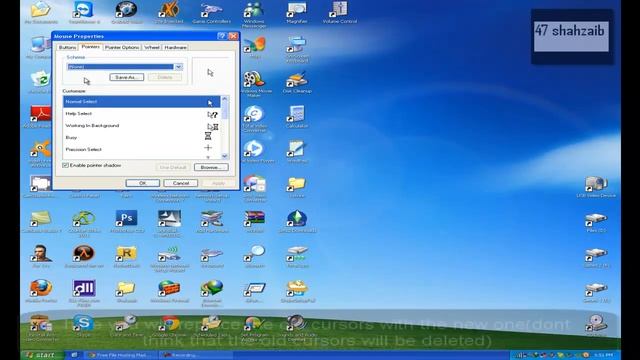This screenshot has width=640, height=360.
Task: Select Busy pointer row
Action: 141,138
